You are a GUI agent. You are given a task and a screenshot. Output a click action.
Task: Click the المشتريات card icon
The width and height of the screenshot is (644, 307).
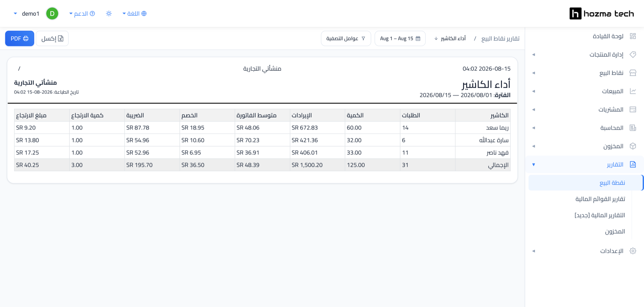tap(633, 109)
